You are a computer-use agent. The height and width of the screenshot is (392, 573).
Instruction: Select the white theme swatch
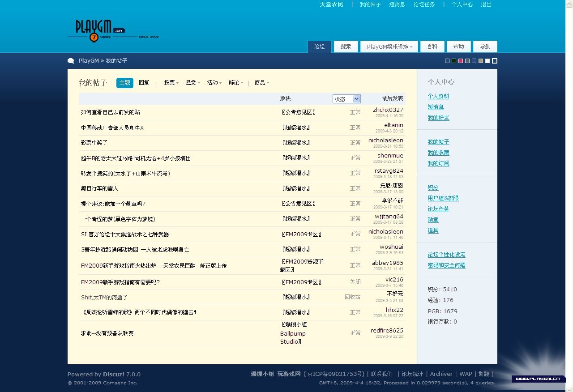point(487,61)
